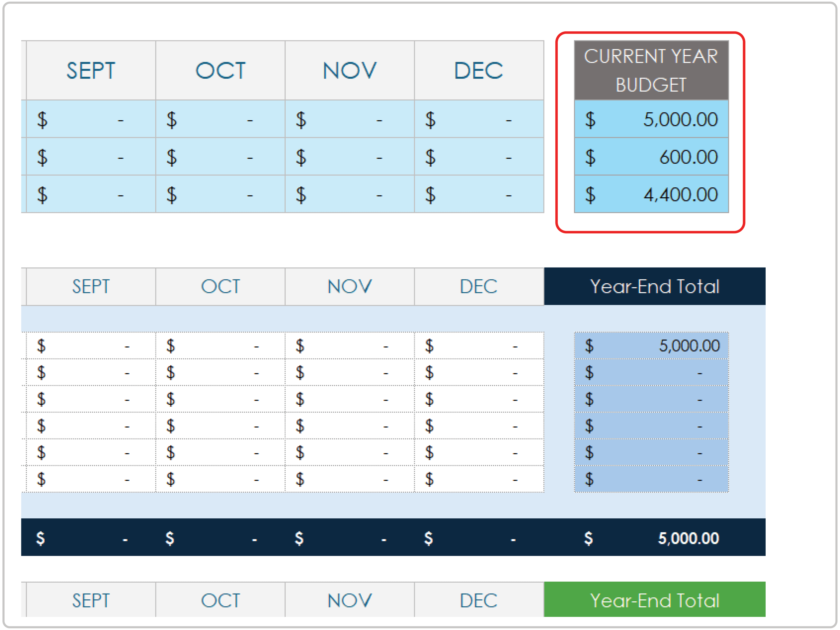Select the DEC total cell in navy row
The width and height of the screenshot is (840, 630).
479,538
